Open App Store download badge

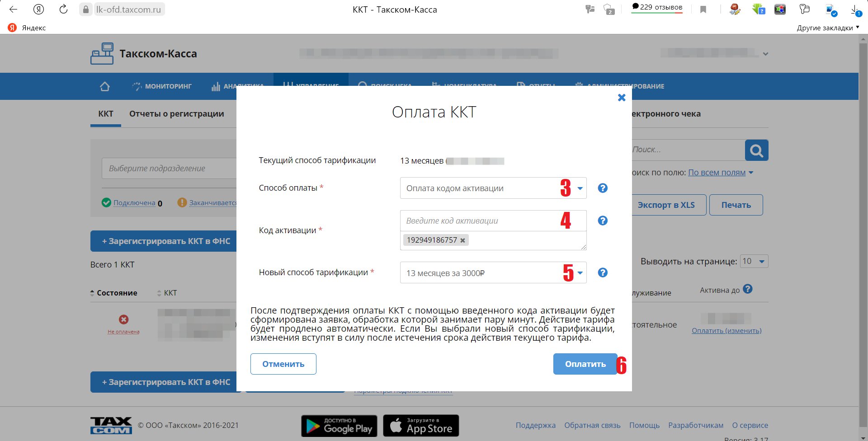[x=421, y=426]
